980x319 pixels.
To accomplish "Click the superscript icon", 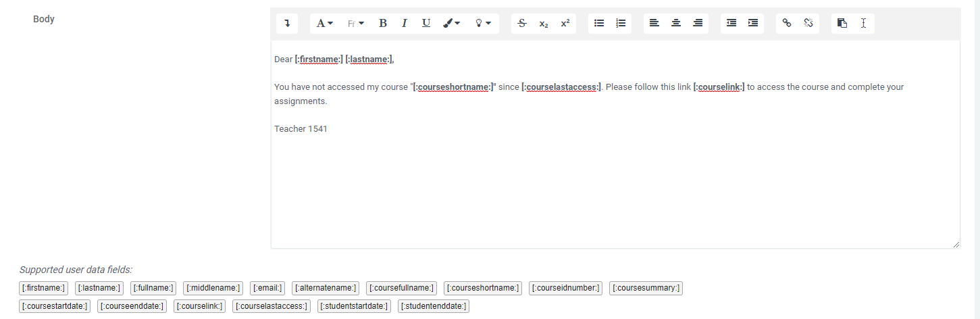I will [x=565, y=24].
